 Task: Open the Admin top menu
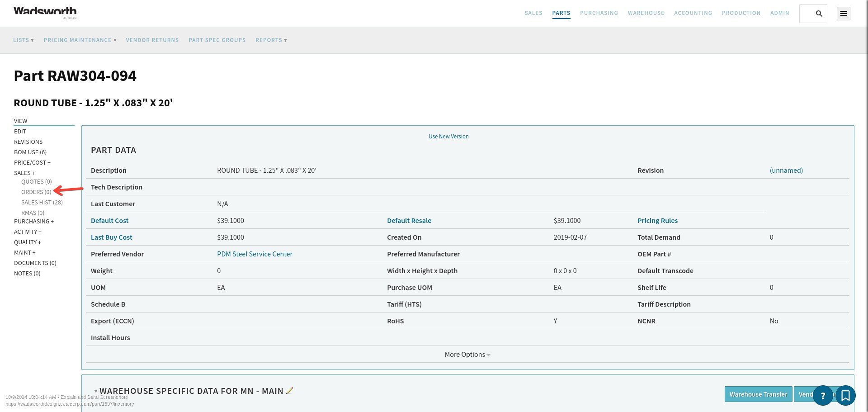(780, 13)
